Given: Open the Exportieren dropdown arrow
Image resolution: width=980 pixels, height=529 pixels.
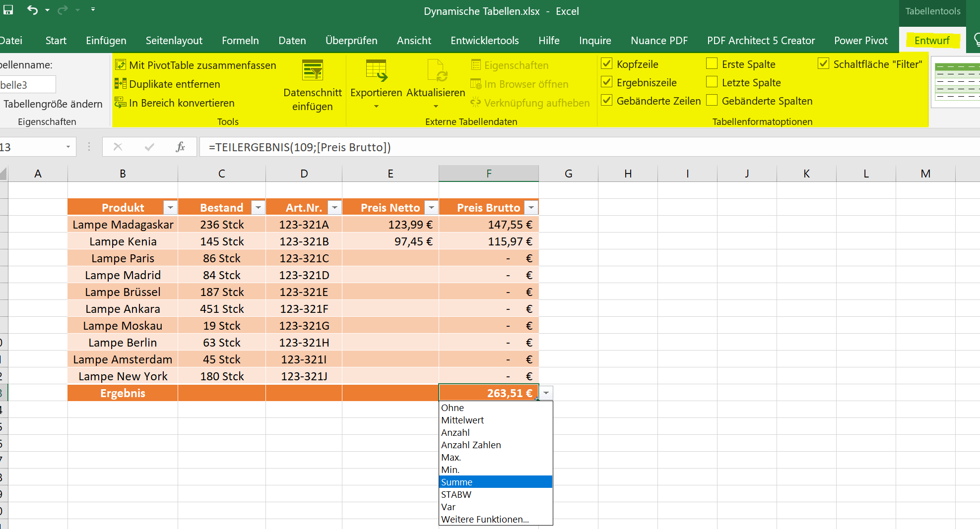Looking at the screenshot, I should click(376, 107).
